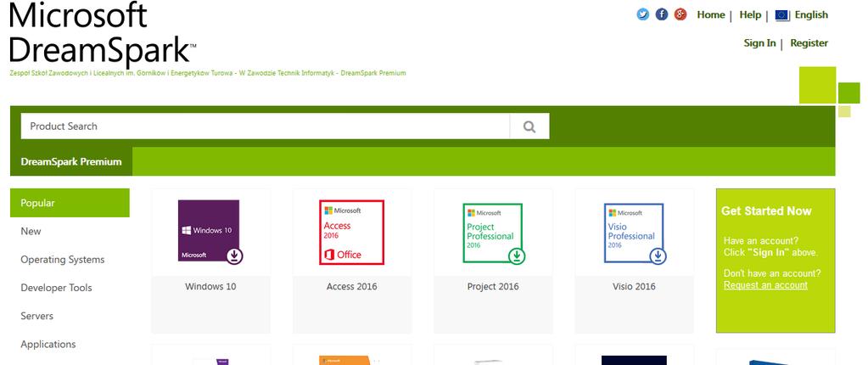Open the Help link
The width and height of the screenshot is (868, 365).
tap(750, 15)
